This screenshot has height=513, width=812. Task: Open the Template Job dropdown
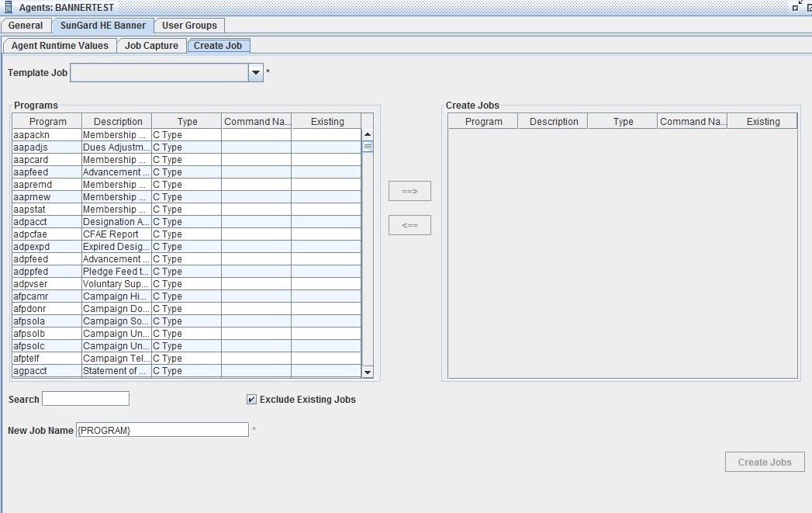(255, 72)
